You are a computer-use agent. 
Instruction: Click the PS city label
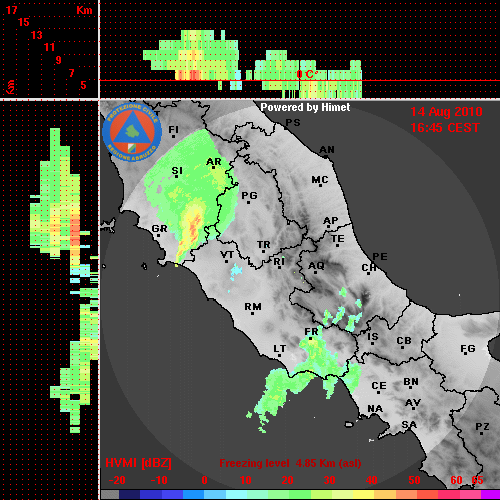click(x=293, y=123)
